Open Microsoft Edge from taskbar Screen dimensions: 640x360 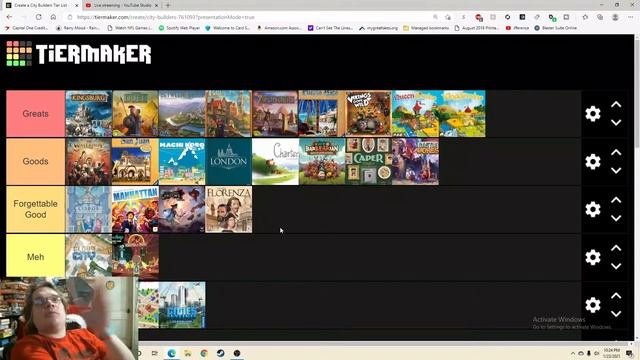coord(171,353)
